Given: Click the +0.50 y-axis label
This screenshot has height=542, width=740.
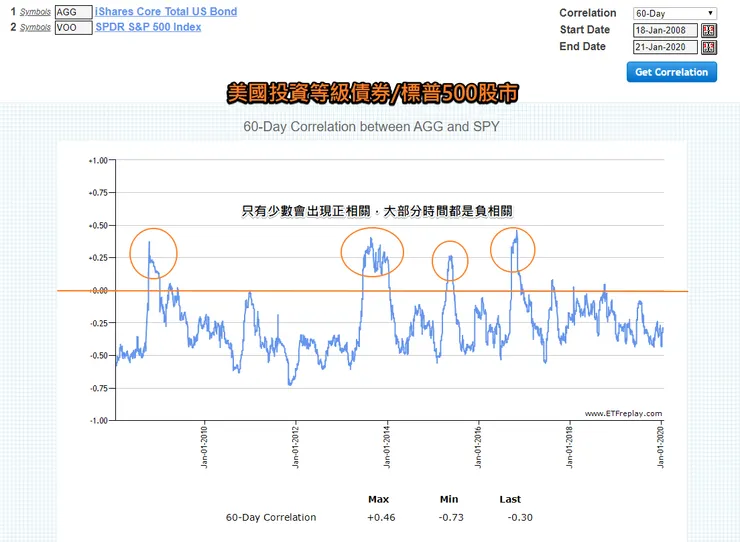Looking at the screenshot, I should (98, 226).
